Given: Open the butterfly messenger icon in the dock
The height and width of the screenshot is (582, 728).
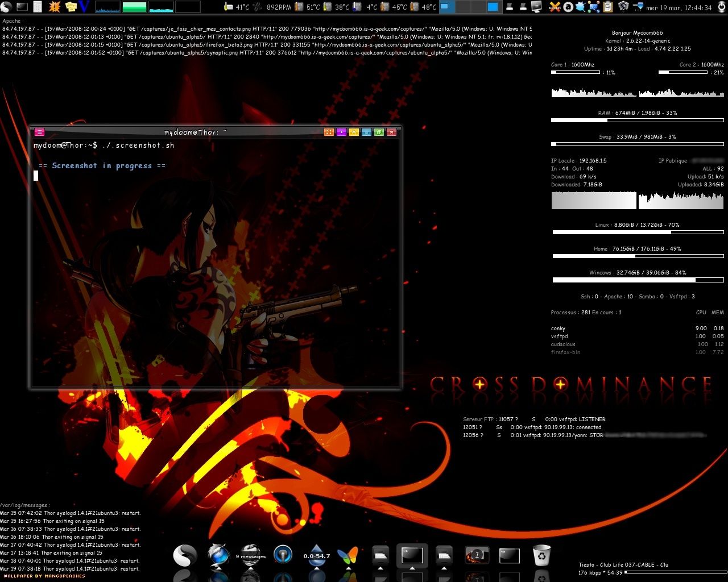Looking at the screenshot, I should click(x=348, y=555).
